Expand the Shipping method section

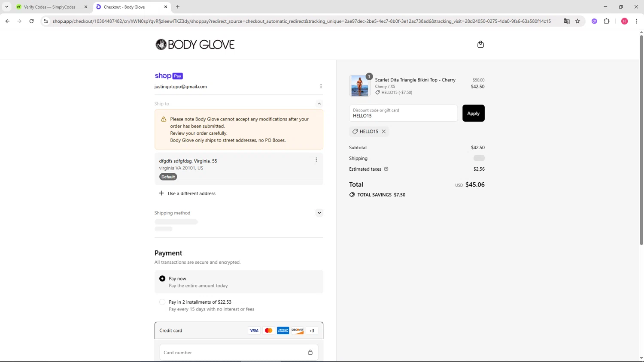(319, 213)
